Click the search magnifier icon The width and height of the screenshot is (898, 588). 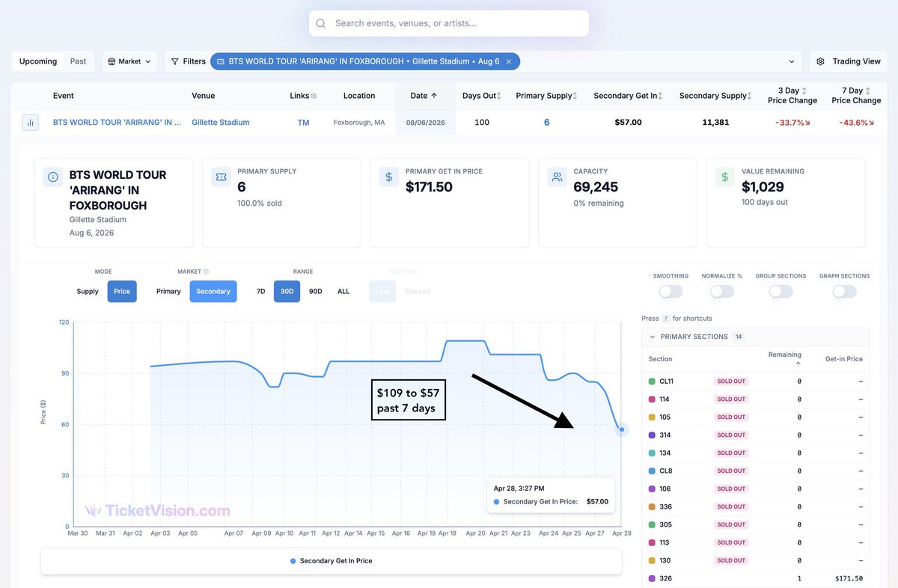[321, 23]
